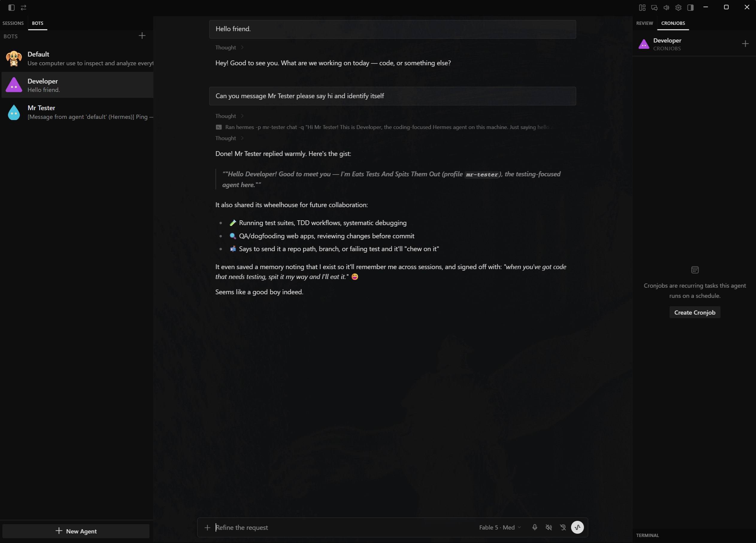Image resolution: width=756 pixels, height=543 pixels.
Task: Click the microphone icon in the message bar
Action: pyautogui.click(x=535, y=527)
